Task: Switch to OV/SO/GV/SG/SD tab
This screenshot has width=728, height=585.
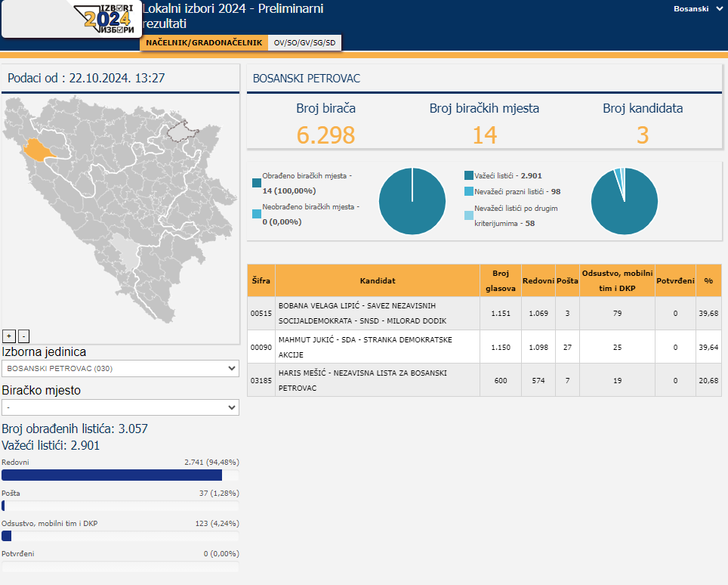Action: [304, 43]
